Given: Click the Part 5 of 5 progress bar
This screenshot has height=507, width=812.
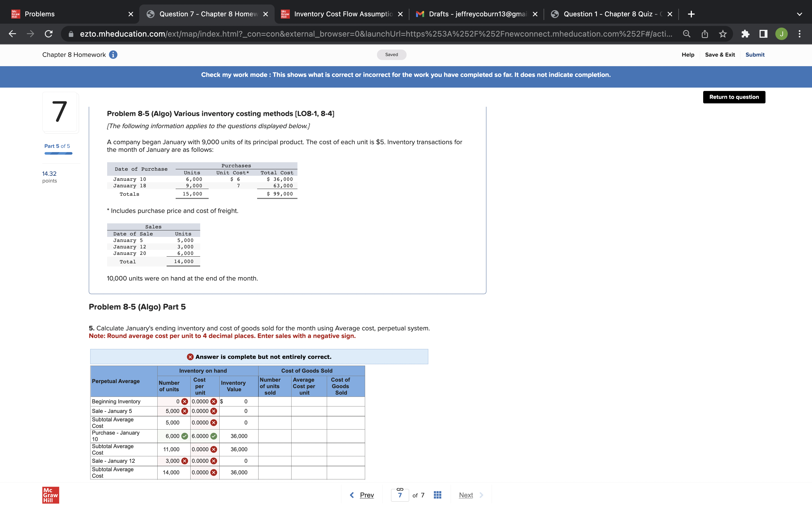Looking at the screenshot, I should [x=58, y=153].
